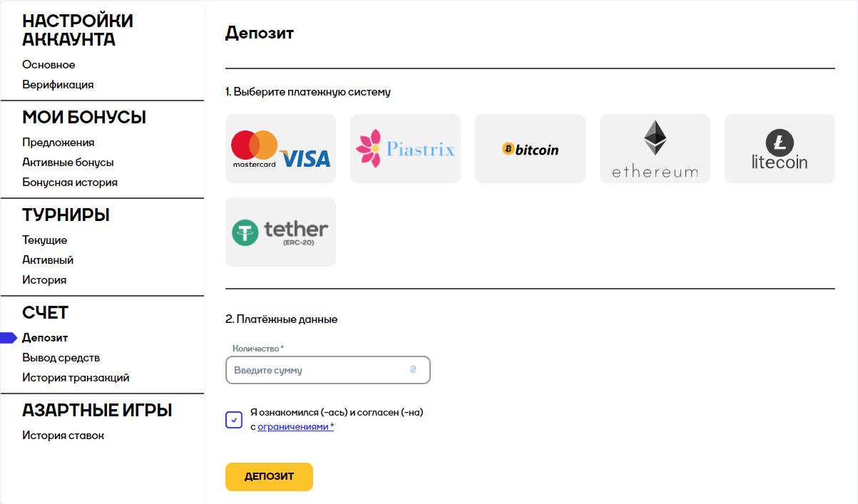The image size is (858, 504).
Task: Open the ограничениями link
Action: click(x=295, y=426)
